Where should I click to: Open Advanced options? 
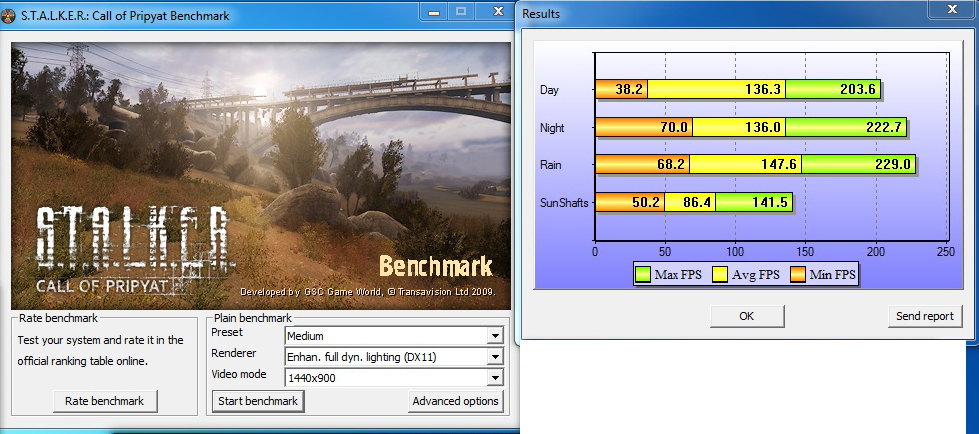455,401
